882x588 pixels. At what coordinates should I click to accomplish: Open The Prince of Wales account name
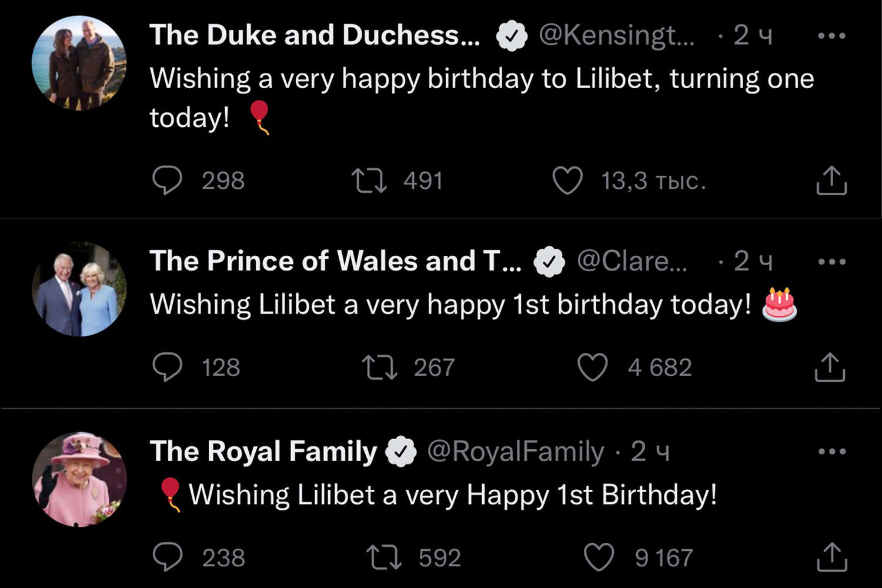335,261
